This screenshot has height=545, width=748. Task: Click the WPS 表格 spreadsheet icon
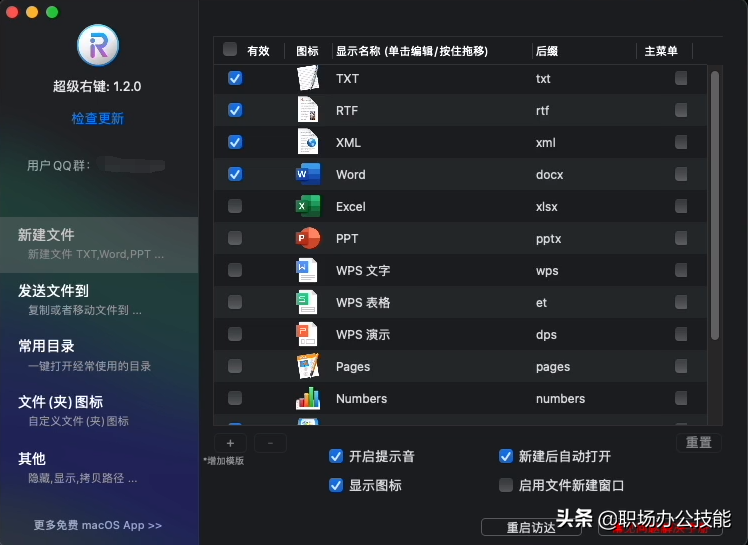[307, 302]
